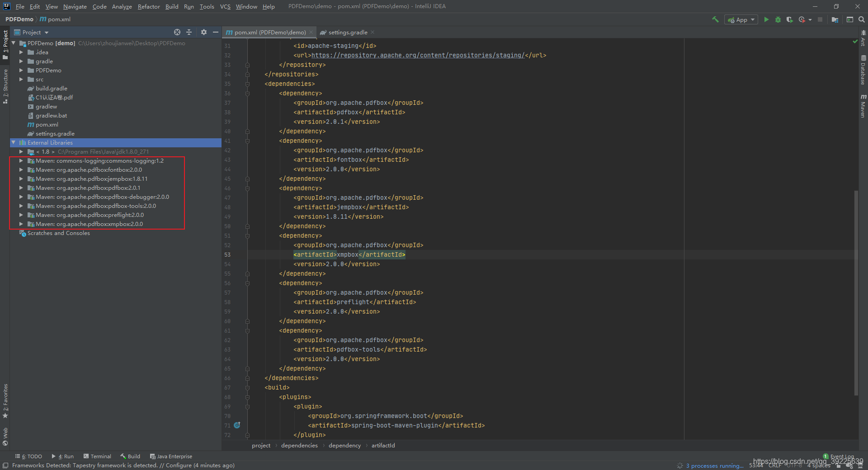Image resolution: width=868 pixels, height=470 pixels.
Task: Run App with Coverage
Action: coord(790,19)
